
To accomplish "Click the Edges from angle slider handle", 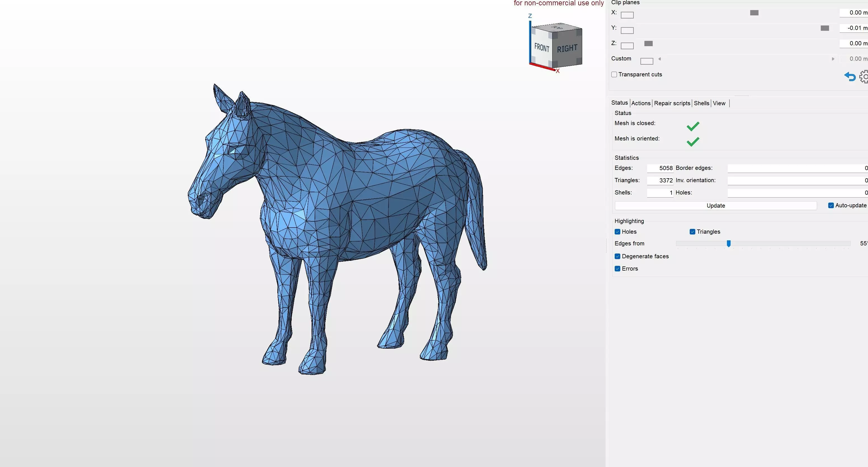I will (729, 244).
